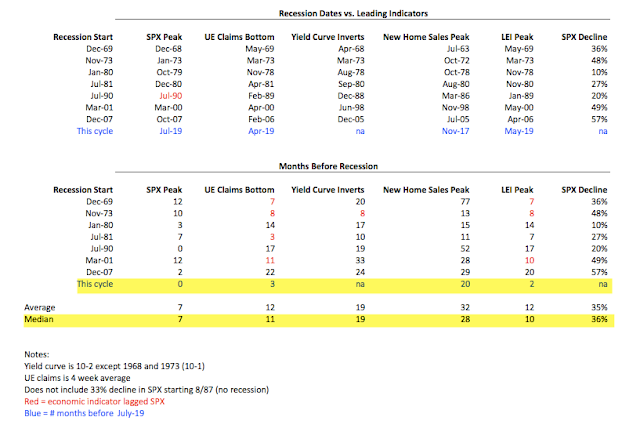This screenshot has height=428, width=640.
Task: Click the 'UE Claims Bottom' header in top table
Action: click(239, 37)
